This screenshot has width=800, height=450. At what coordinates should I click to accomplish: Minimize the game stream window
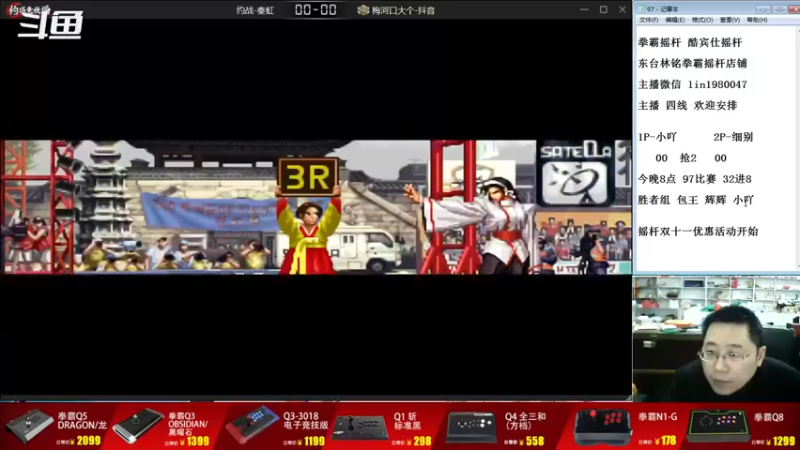tap(584, 9)
